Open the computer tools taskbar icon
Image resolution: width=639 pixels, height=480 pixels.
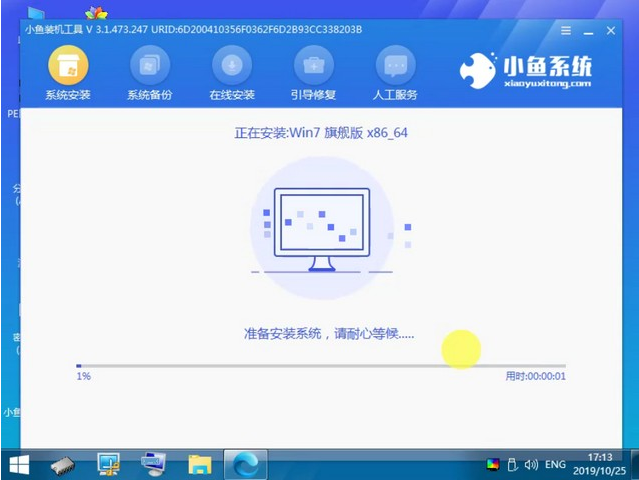pyautogui.click(x=108, y=463)
